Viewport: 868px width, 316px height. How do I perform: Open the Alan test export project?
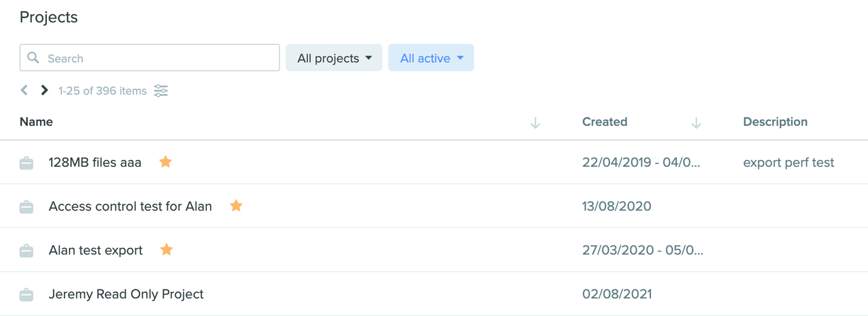[96, 250]
